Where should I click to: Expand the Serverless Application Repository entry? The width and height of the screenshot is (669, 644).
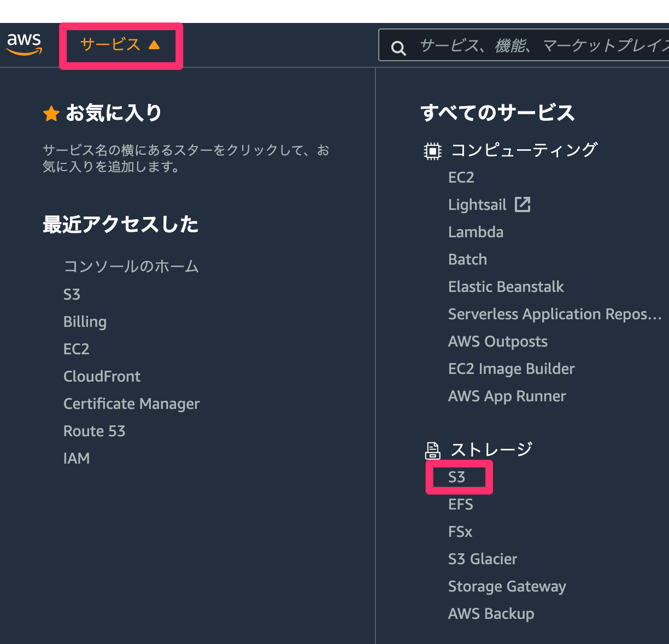tap(554, 314)
